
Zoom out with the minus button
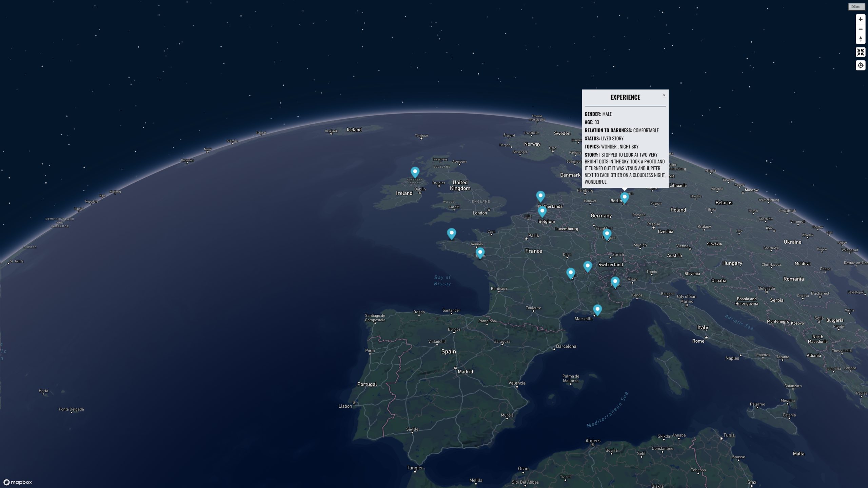click(860, 29)
